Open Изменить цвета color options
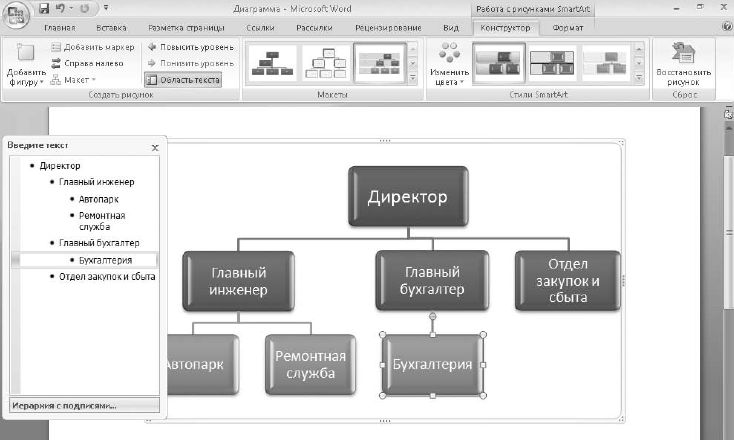This screenshot has width=734, height=440. coord(449,64)
